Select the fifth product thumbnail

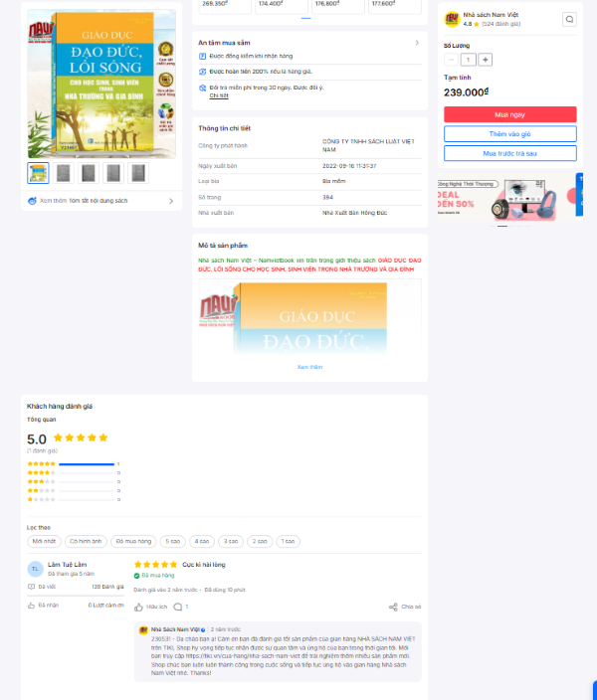click(x=138, y=173)
